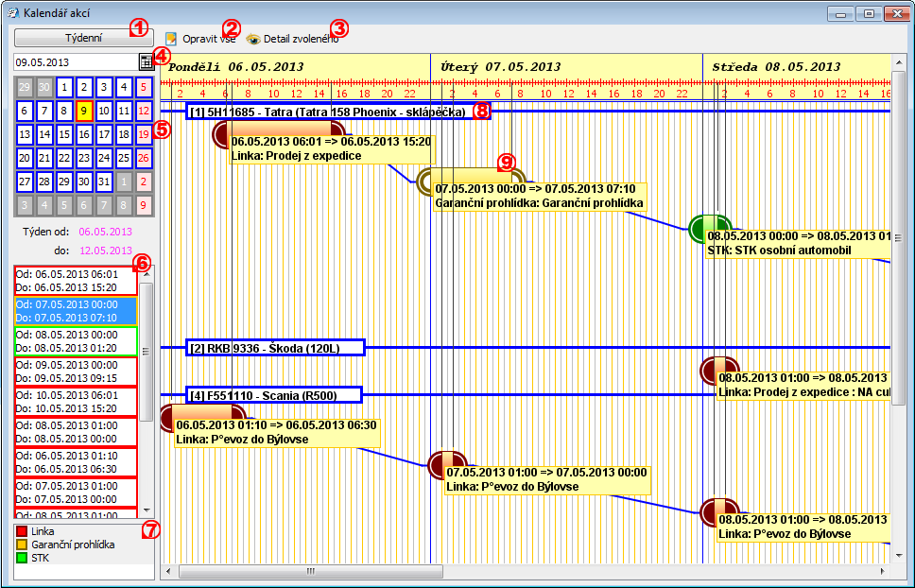Click the timeline horizontal scrollbar thumb

coord(310,572)
